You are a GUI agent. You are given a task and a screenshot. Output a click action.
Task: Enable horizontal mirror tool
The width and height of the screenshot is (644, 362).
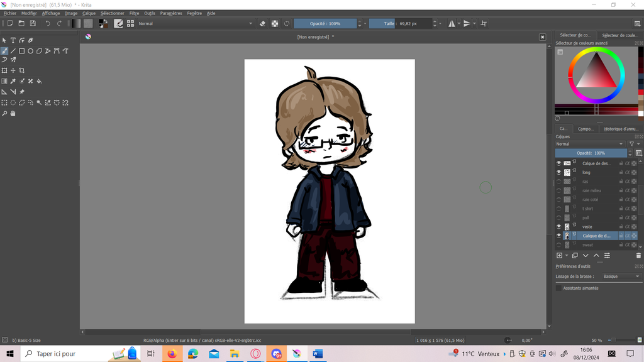coord(452,23)
